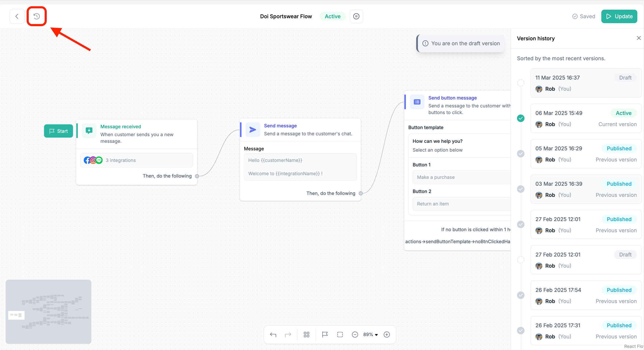644x350 pixels.
Task: Open the 26 Feb 2025 17:54 version entry
Action: [586, 295]
